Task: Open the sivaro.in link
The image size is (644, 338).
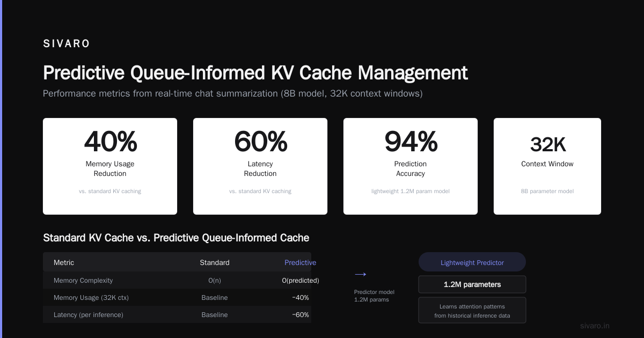Action: [x=595, y=326]
